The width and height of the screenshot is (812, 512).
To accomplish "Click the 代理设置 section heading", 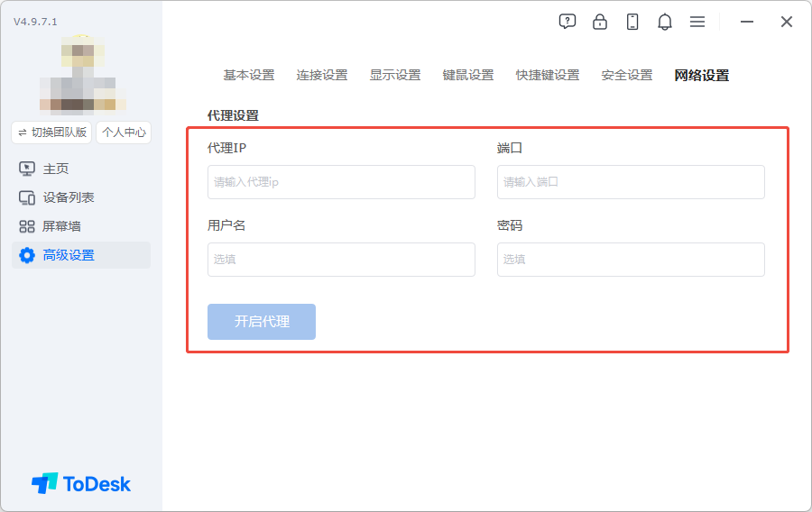I will point(233,115).
